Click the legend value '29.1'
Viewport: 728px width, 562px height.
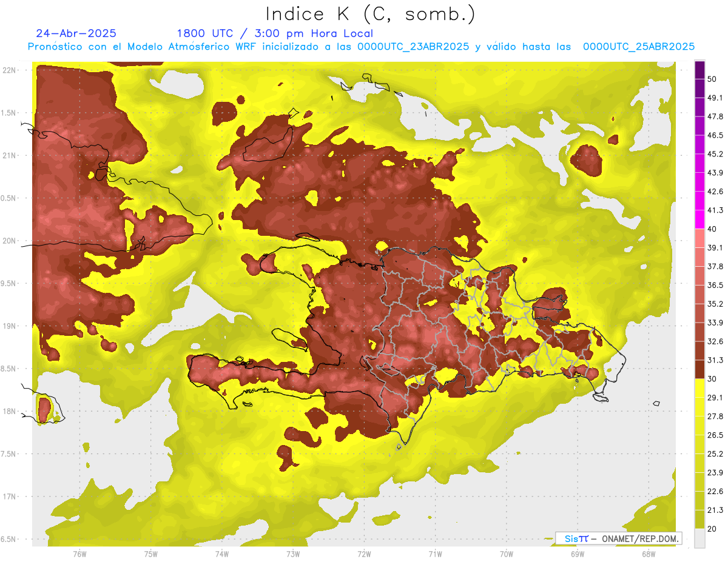tap(715, 397)
